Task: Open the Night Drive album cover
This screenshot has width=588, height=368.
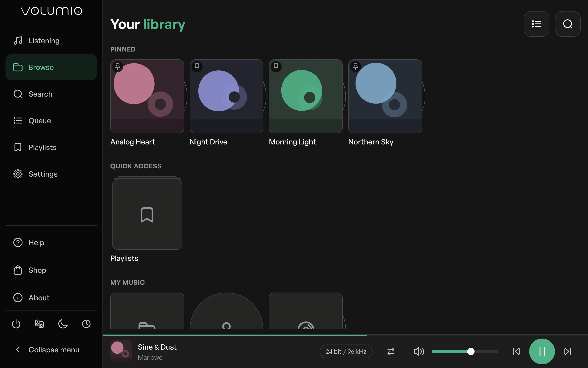Action: [226, 96]
